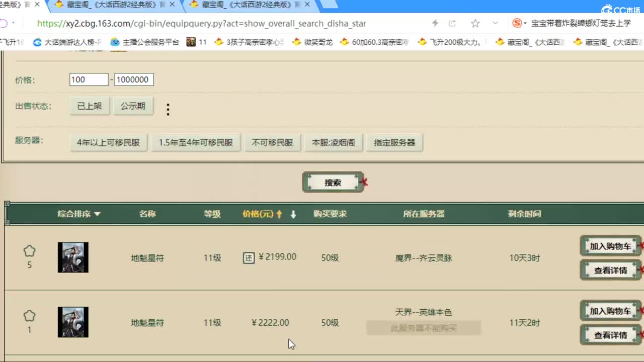Click the 11天2时 remaining time text
This screenshot has width=644, height=362.
524,323
